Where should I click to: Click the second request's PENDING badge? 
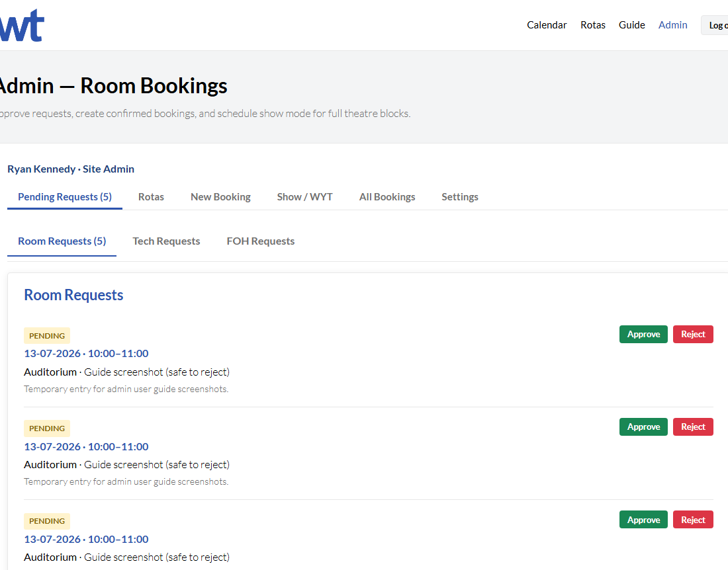pos(47,428)
